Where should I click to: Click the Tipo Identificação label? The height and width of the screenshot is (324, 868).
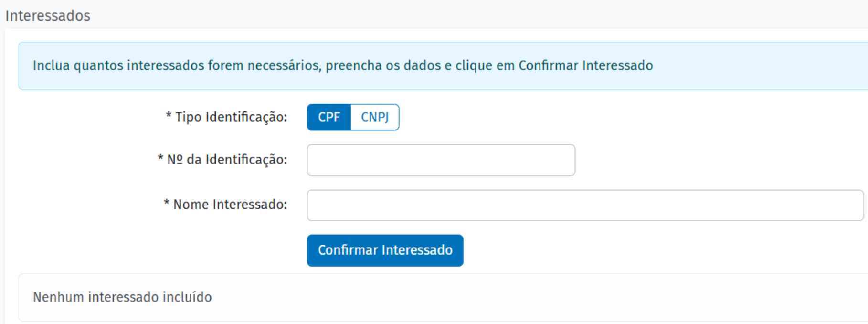point(231,117)
